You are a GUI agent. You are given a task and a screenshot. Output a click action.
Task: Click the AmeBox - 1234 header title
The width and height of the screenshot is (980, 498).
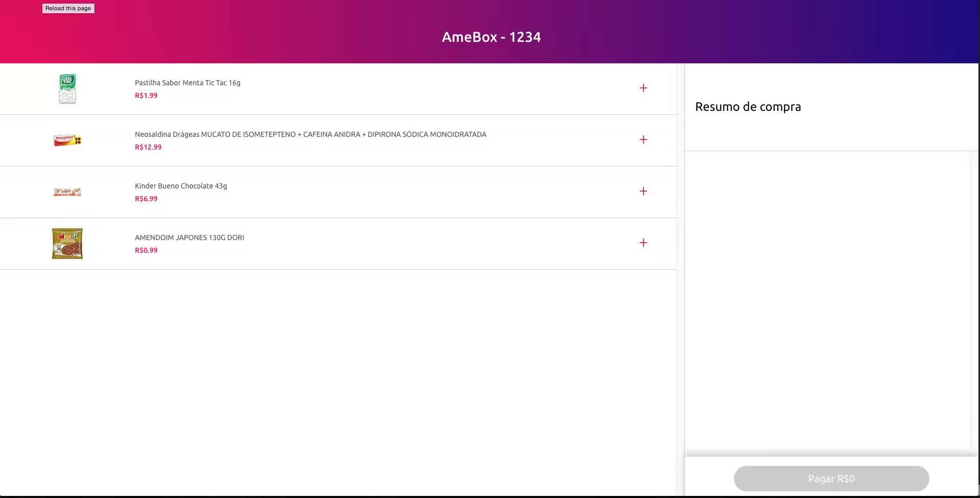[491, 37]
